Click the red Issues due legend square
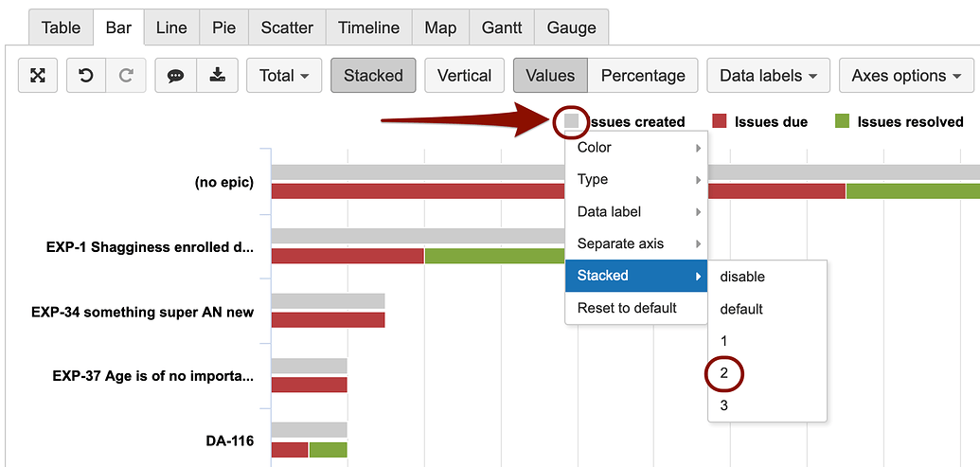 pyautogui.click(x=720, y=121)
